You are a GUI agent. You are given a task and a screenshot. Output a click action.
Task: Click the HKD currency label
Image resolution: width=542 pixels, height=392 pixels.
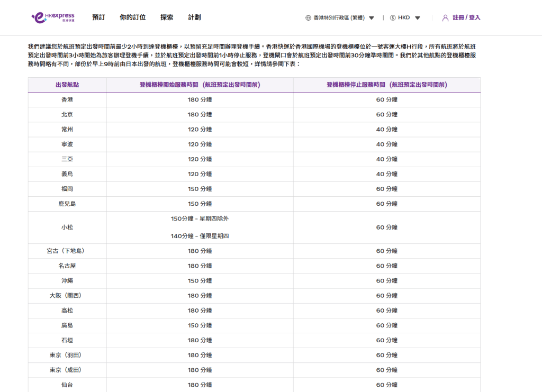(x=404, y=17)
